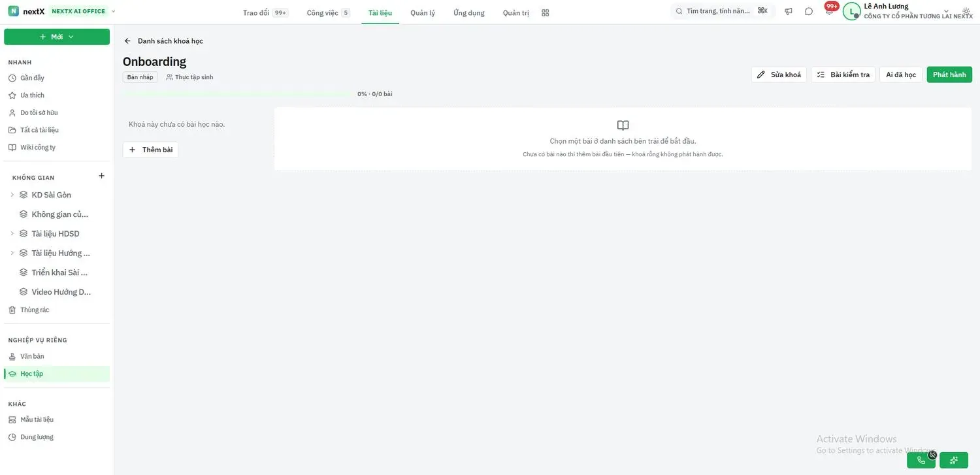The height and width of the screenshot is (475, 980).
Task: Select the Tài liệu tab
Action: [380, 12]
